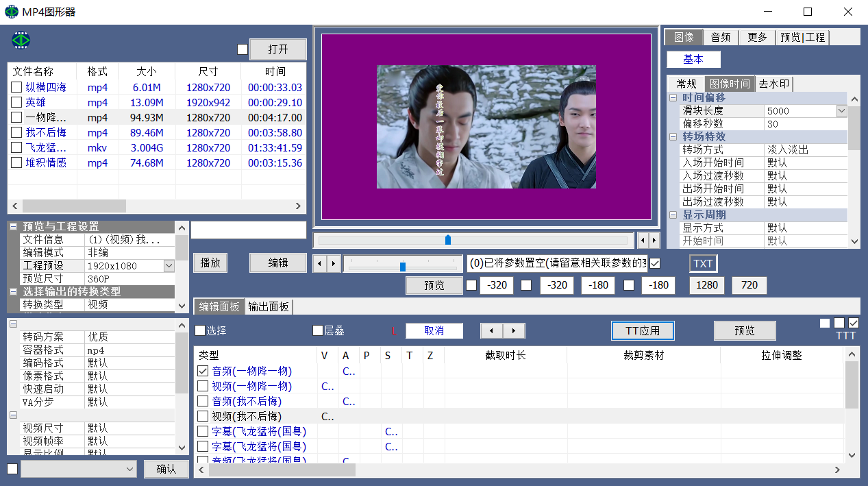Select the 去水印 tab
Image resolution: width=868 pixels, height=486 pixels.
[773, 84]
